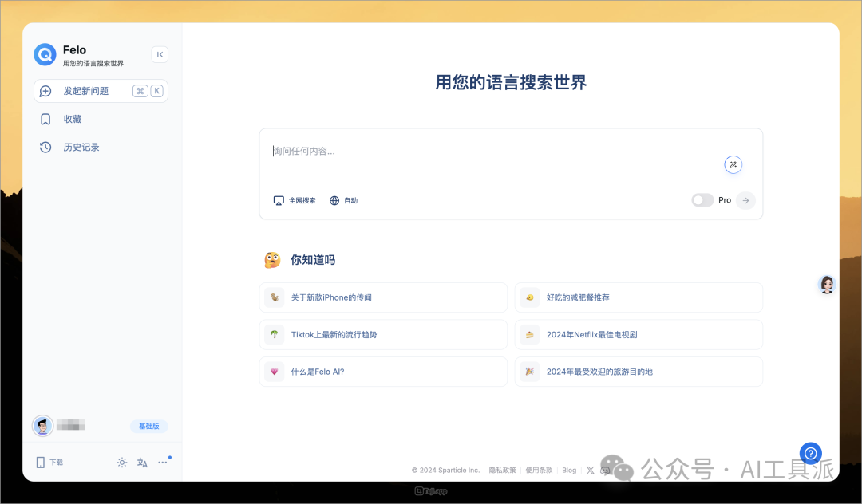Open 历史记录 history in the sidebar
The height and width of the screenshot is (504, 862).
coord(81,148)
